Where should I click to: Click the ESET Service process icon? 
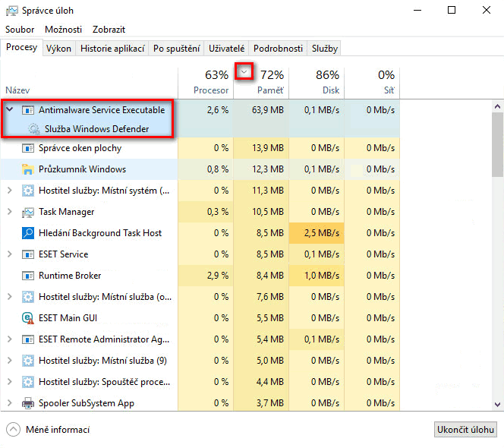pyautogui.click(x=28, y=254)
